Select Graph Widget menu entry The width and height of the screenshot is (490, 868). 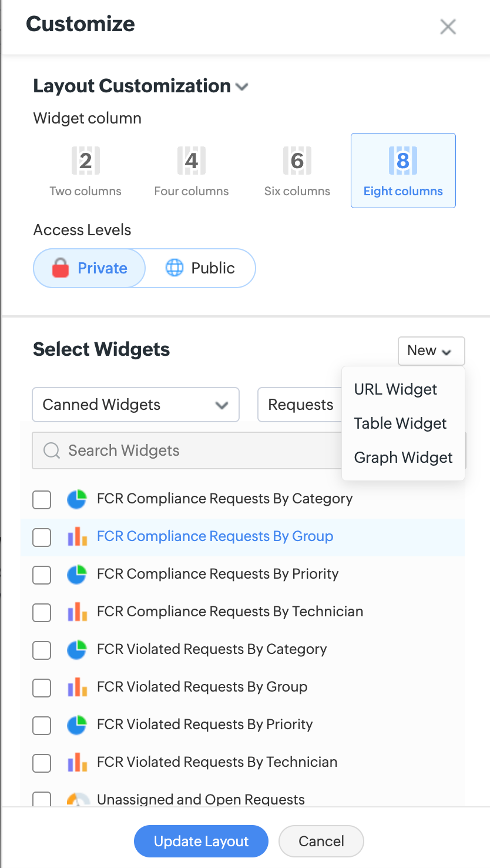click(403, 458)
